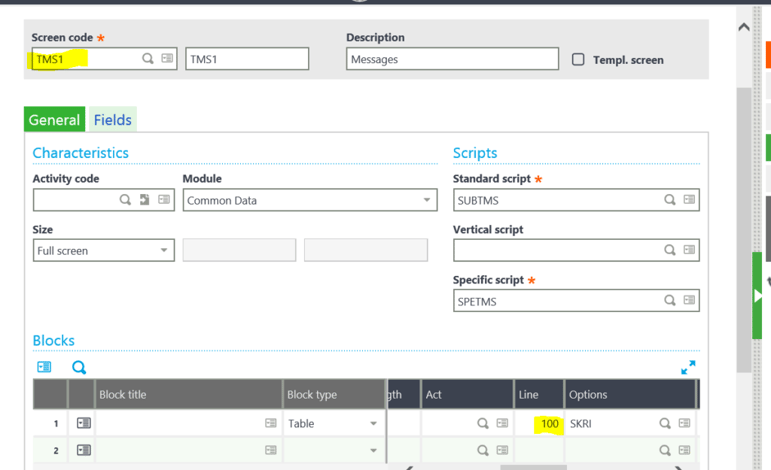Select the General tab

pos(54,120)
